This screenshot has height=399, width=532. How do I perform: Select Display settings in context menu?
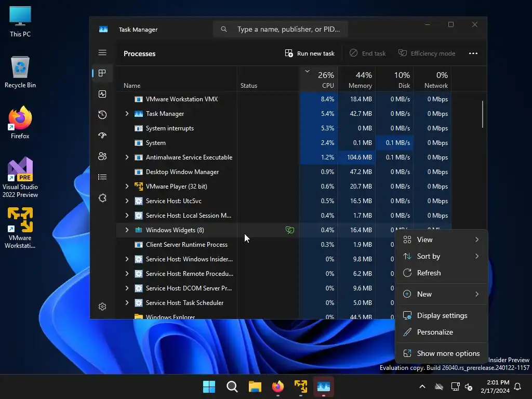pyautogui.click(x=442, y=315)
